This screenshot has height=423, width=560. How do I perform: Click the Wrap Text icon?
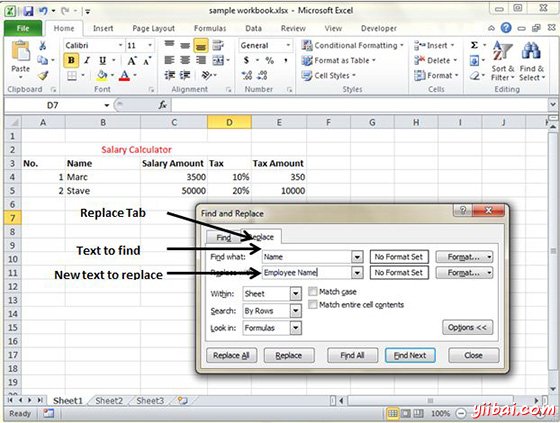[x=218, y=45]
